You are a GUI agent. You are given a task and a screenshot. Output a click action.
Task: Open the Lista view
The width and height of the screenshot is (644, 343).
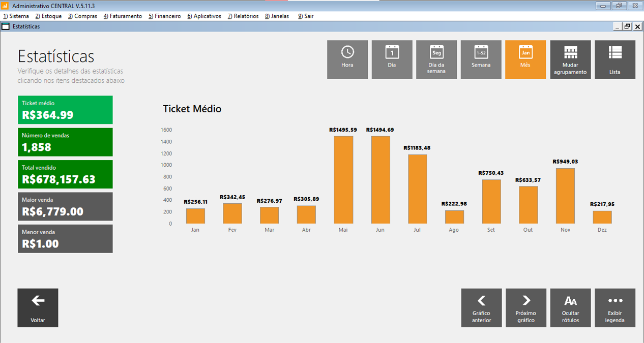tap(614, 59)
